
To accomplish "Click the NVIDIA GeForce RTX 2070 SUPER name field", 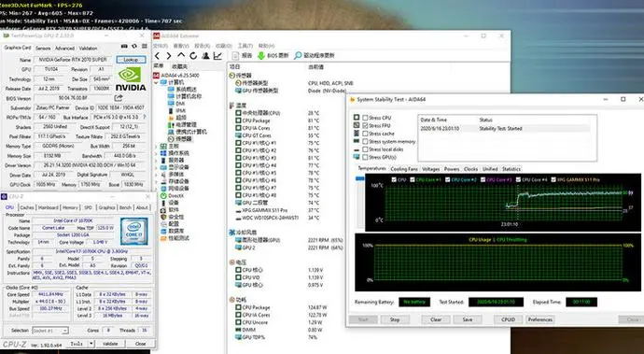I will point(73,60).
